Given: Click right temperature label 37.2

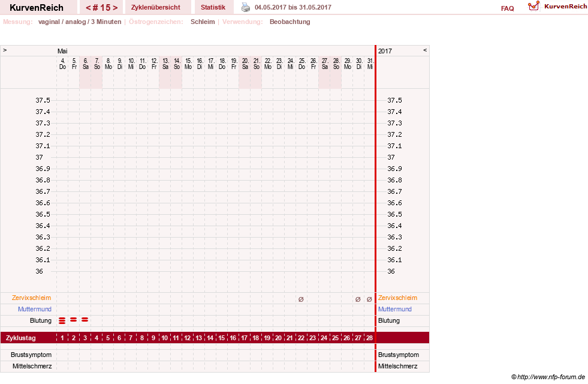Looking at the screenshot, I should (394, 134).
